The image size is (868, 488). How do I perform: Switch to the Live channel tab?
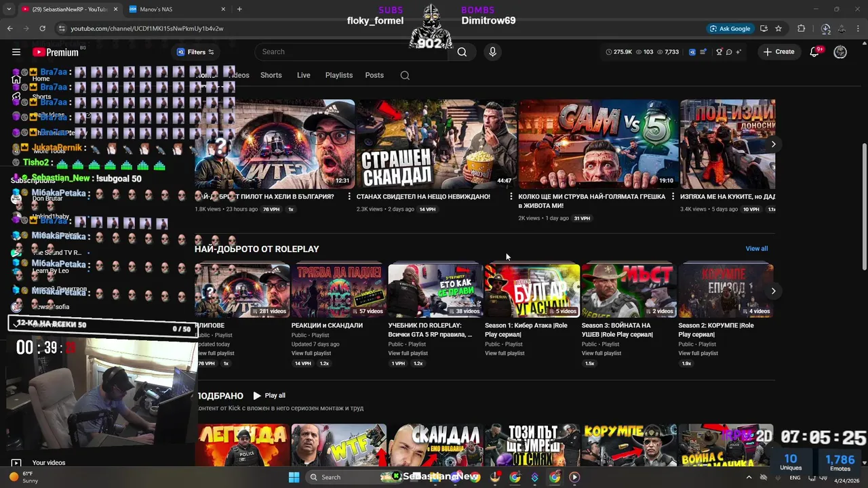tap(303, 75)
